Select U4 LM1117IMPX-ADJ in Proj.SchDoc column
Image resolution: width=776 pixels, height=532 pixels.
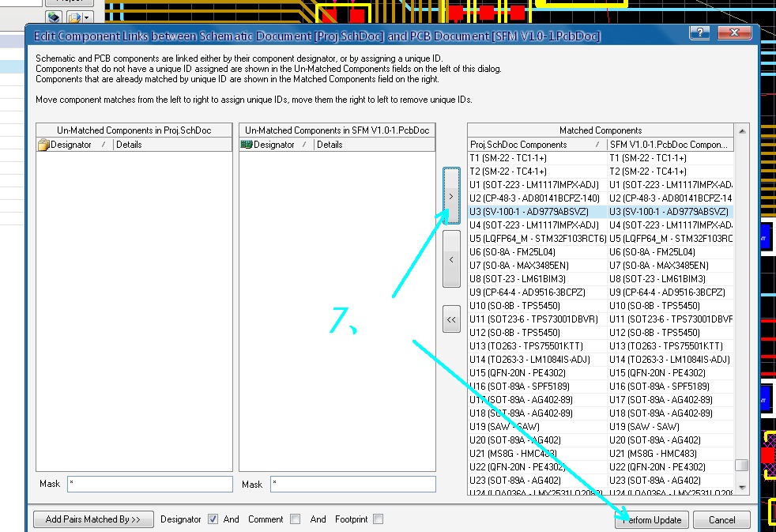[x=537, y=225]
